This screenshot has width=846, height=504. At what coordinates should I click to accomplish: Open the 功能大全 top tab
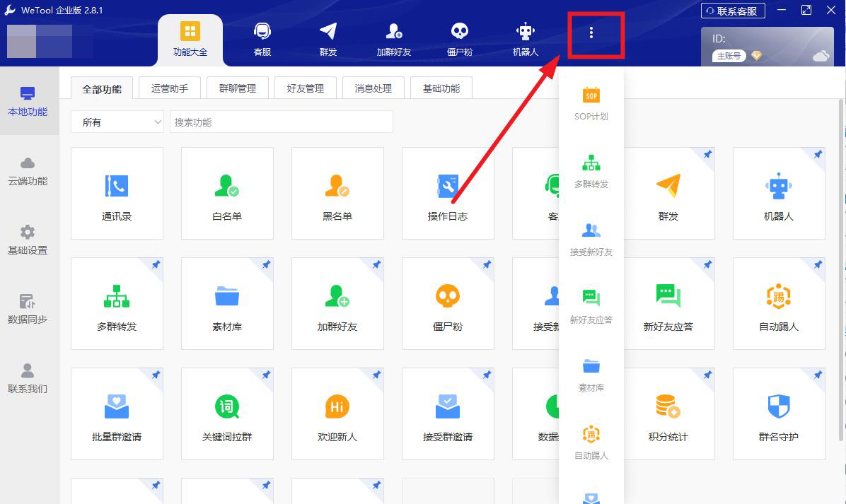pyautogui.click(x=190, y=40)
